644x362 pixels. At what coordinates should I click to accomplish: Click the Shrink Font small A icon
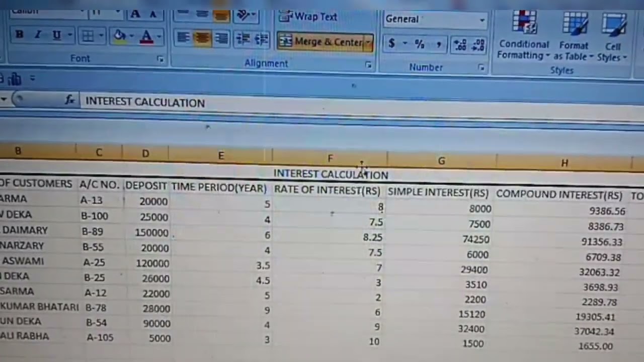[153, 15]
